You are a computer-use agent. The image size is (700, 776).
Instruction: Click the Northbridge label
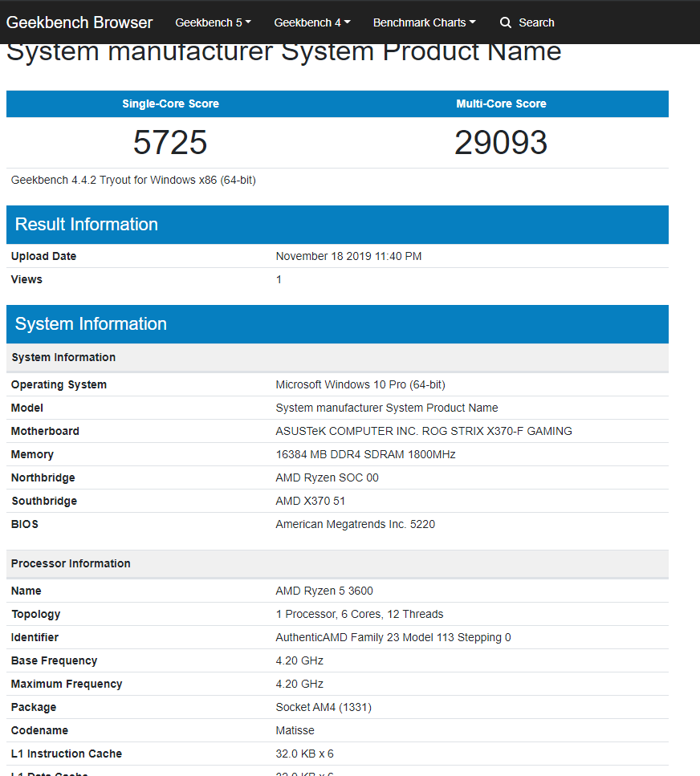click(43, 477)
